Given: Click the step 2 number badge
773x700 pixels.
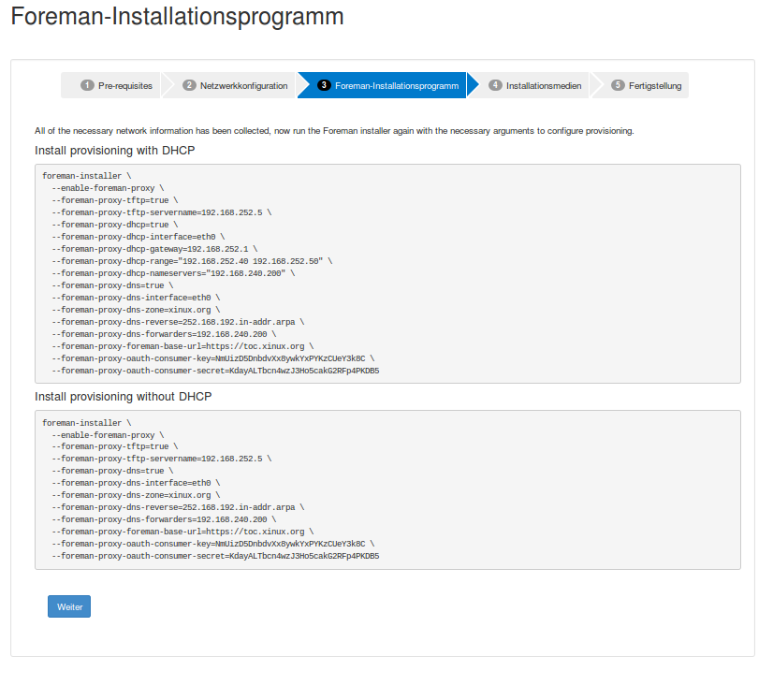Looking at the screenshot, I should coord(189,85).
